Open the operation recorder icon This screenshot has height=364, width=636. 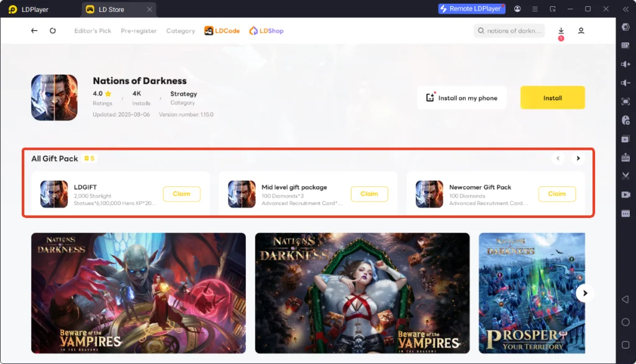[x=625, y=121]
